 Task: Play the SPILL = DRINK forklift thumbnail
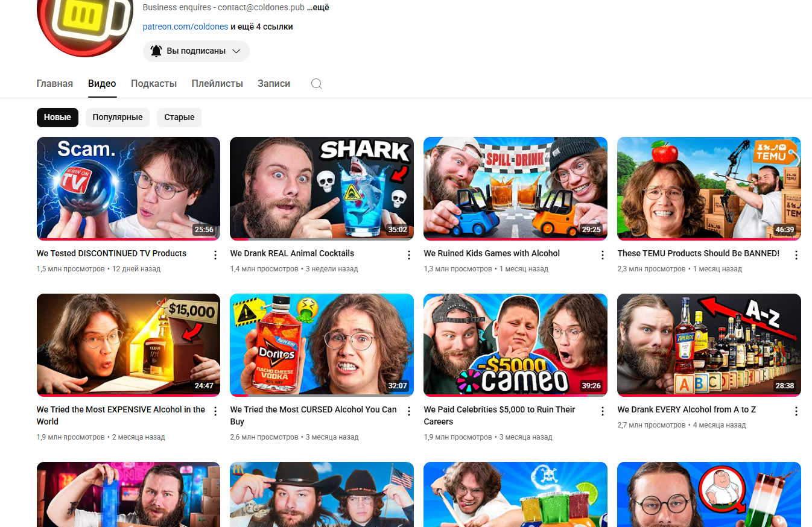(516, 188)
